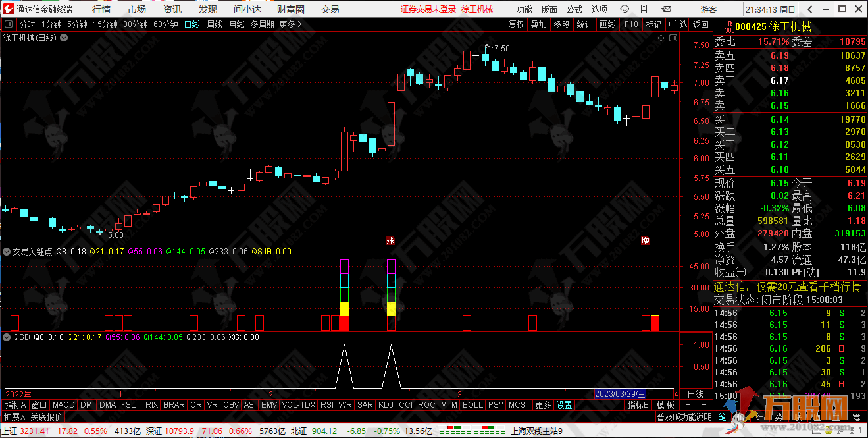This screenshot has width=868, height=438.
Task: Select the 指标B tab
Action: (x=638, y=405)
